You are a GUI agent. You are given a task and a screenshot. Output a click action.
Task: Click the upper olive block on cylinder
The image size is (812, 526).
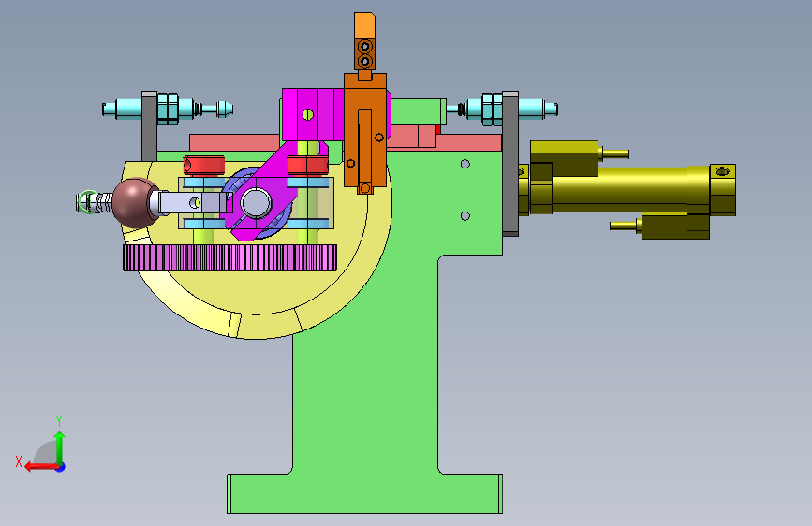tap(564, 158)
